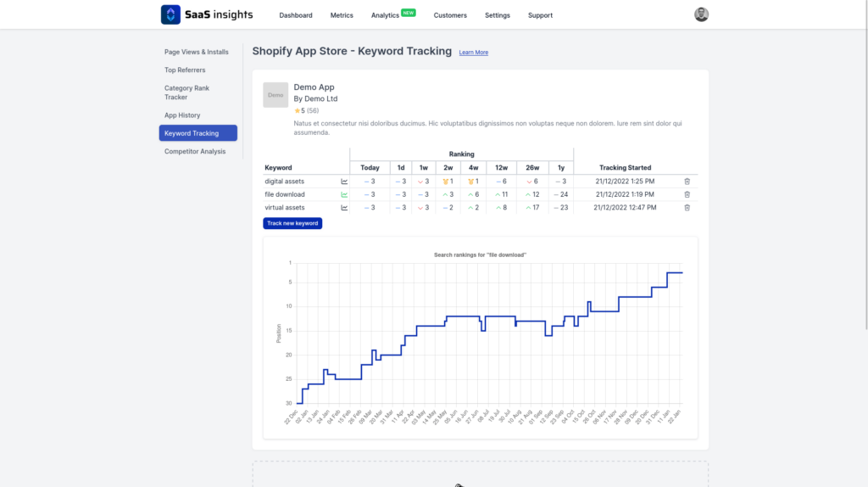
Task: Click the page vertical scrollbar
Action: pyautogui.click(x=865, y=166)
